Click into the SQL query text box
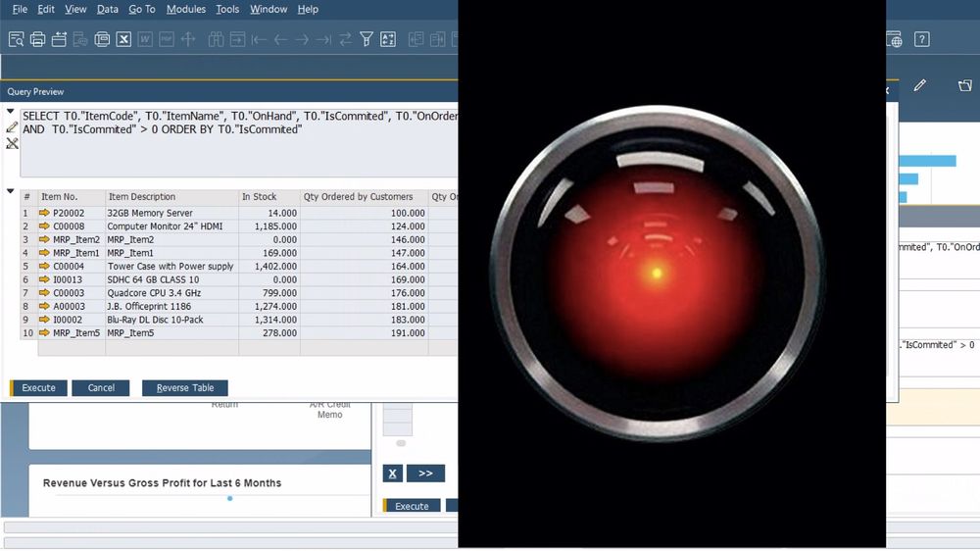Screen dimensions: 980x551 point(239,143)
